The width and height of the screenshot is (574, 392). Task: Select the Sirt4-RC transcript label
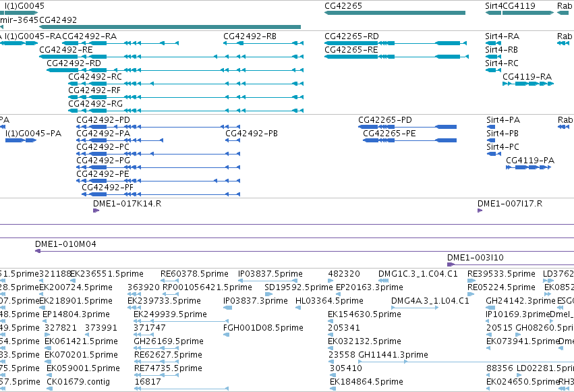pos(502,63)
